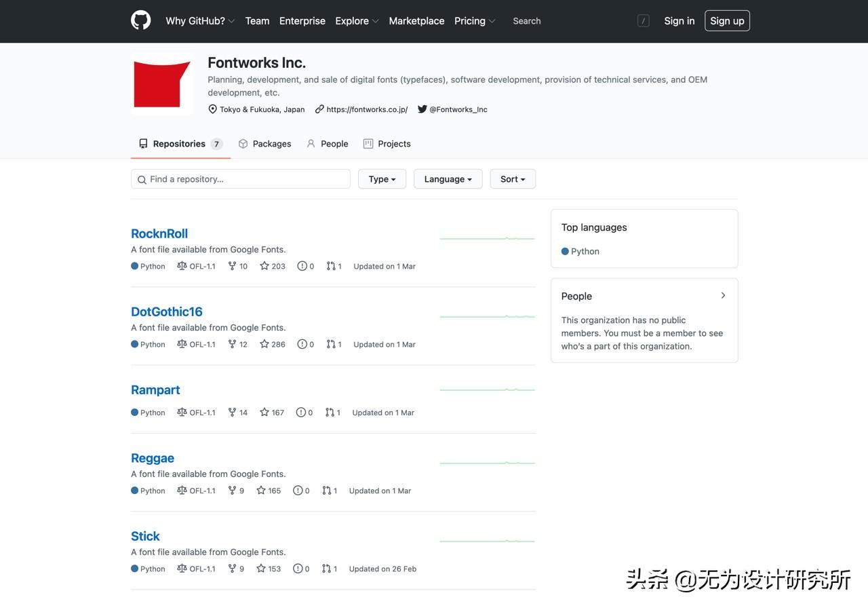The width and height of the screenshot is (868, 608).
Task: View RocknRoll activity sparkline graph
Action: pyautogui.click(x=487, y=238)
